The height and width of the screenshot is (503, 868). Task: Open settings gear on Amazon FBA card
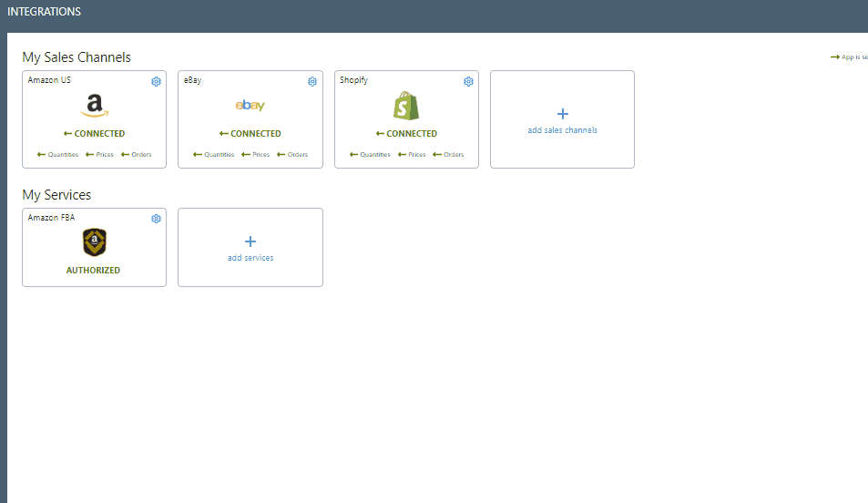[156, 219]
